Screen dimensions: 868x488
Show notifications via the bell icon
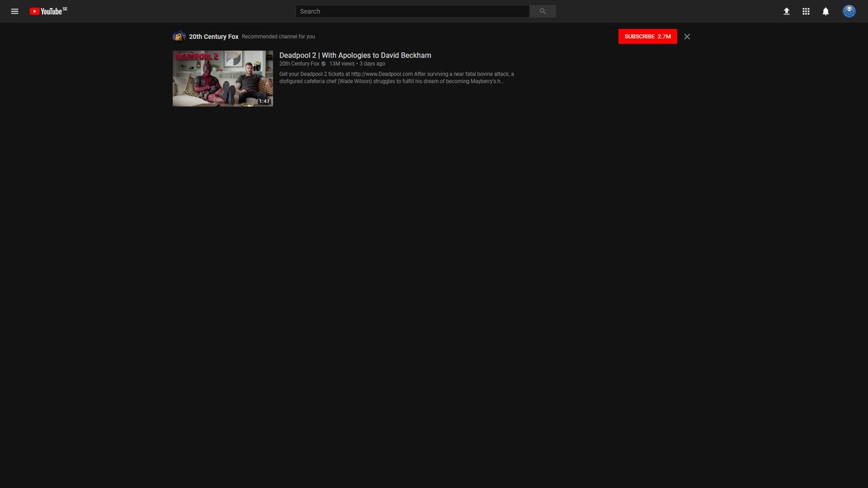pyautogui.click(x=825, y=12)
